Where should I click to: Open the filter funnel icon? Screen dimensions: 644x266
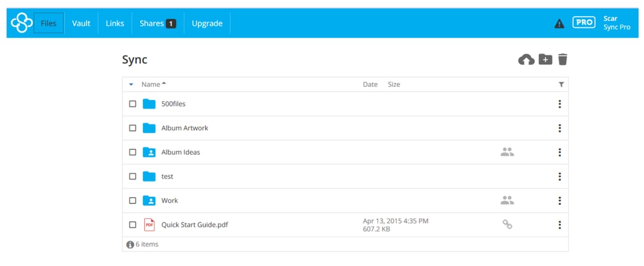tap(561, 85)
